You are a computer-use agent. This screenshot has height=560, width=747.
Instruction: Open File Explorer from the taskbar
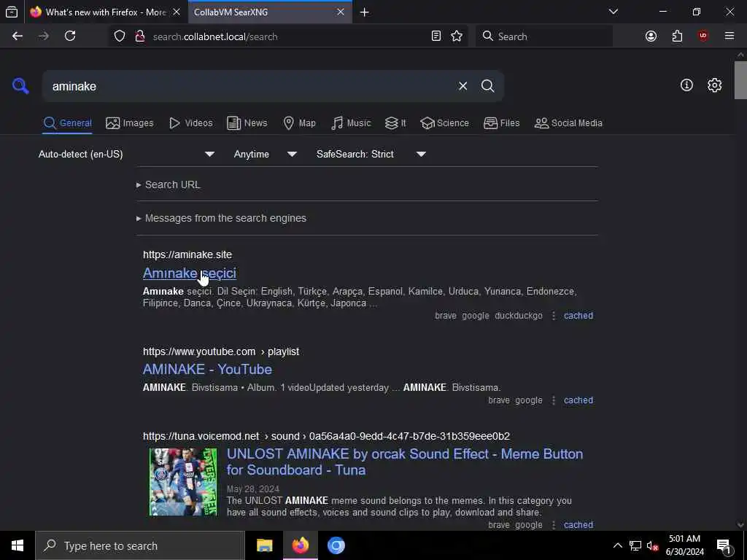click(x=264, y=545)
